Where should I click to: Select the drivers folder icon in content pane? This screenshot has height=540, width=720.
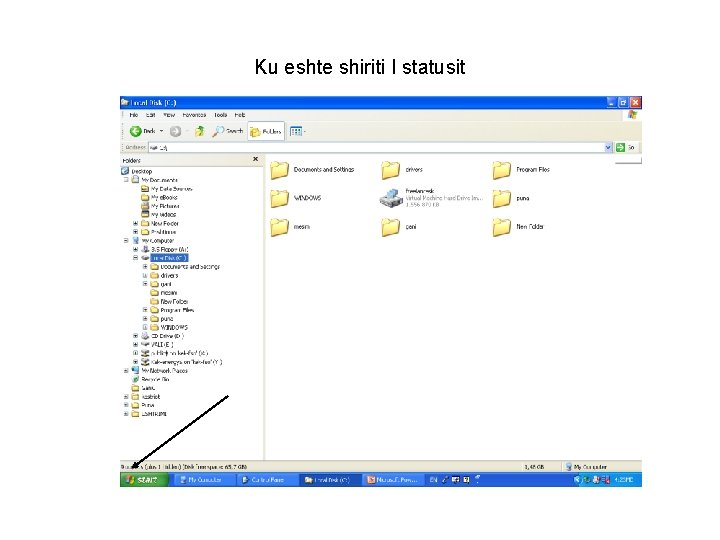[390, 170]
